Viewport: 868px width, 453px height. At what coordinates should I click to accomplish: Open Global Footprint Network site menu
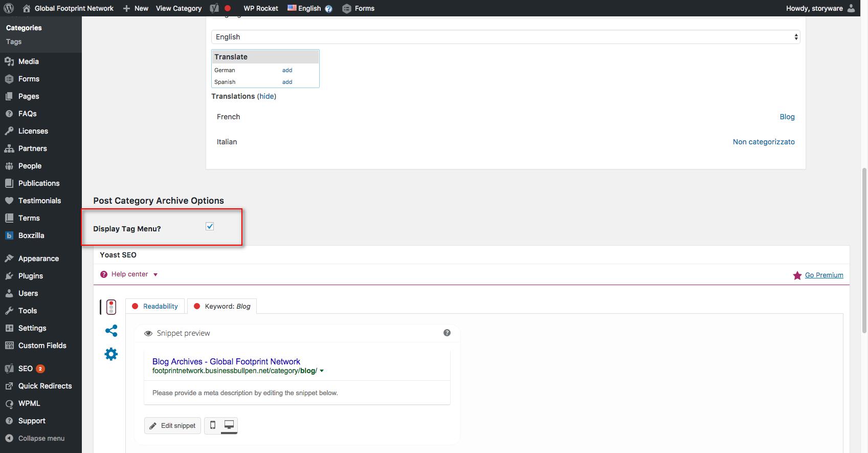pos(68,8)
